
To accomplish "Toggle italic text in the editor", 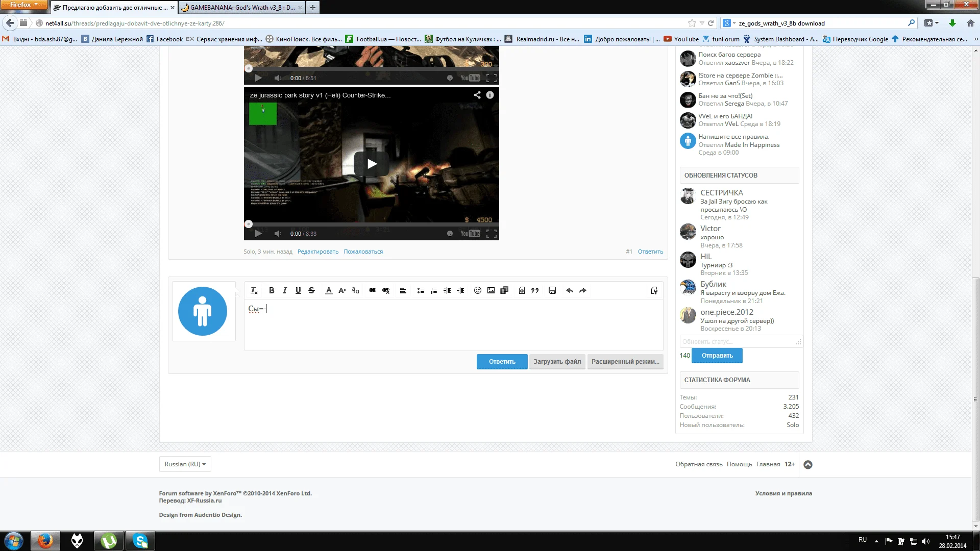I will 285,291.
